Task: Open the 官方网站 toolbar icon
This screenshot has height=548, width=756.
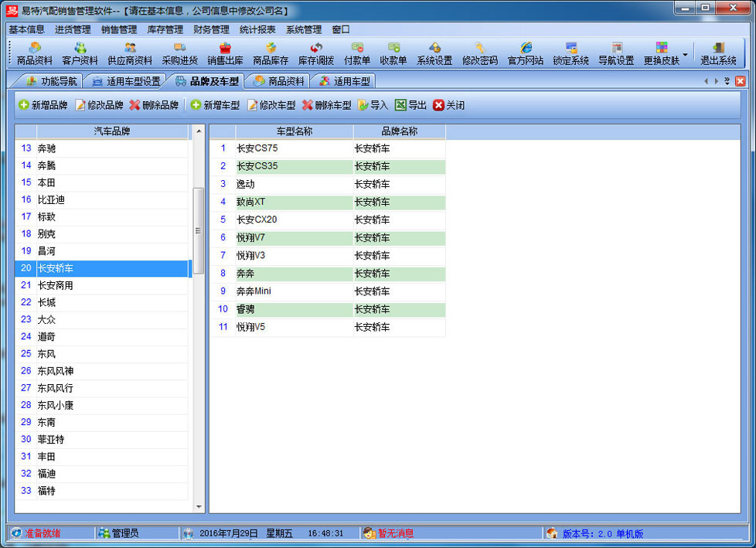Action: 526,53
